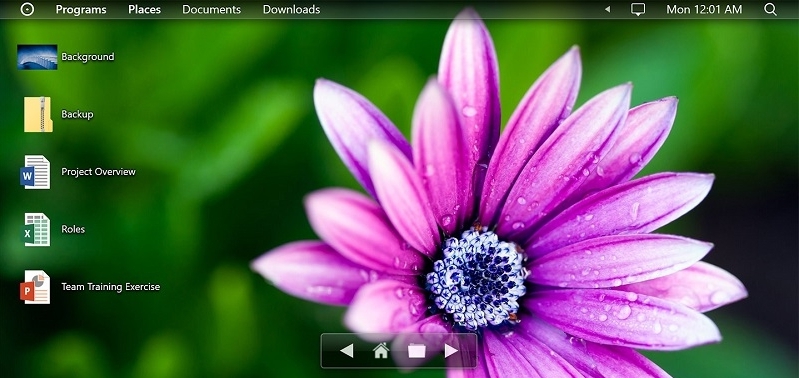
Task: Expand the hidden tray arrow in top bar
Action: [607, 9]
